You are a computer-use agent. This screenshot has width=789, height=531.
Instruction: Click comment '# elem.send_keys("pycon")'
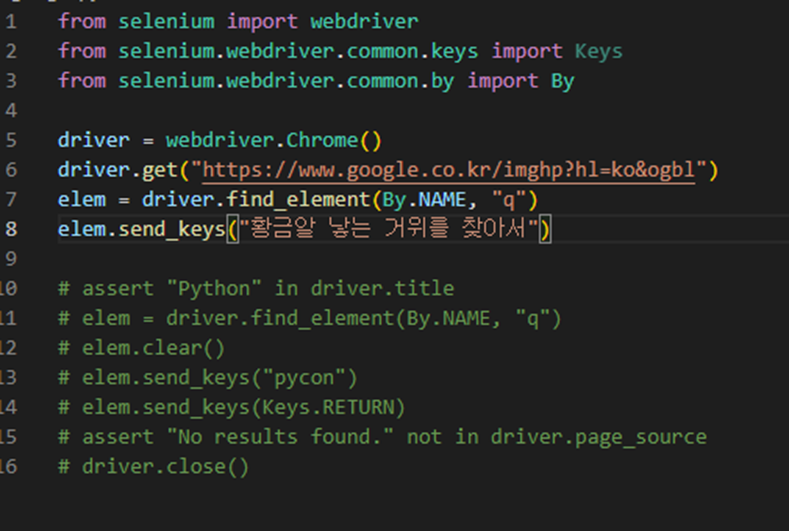coord(208,378)
